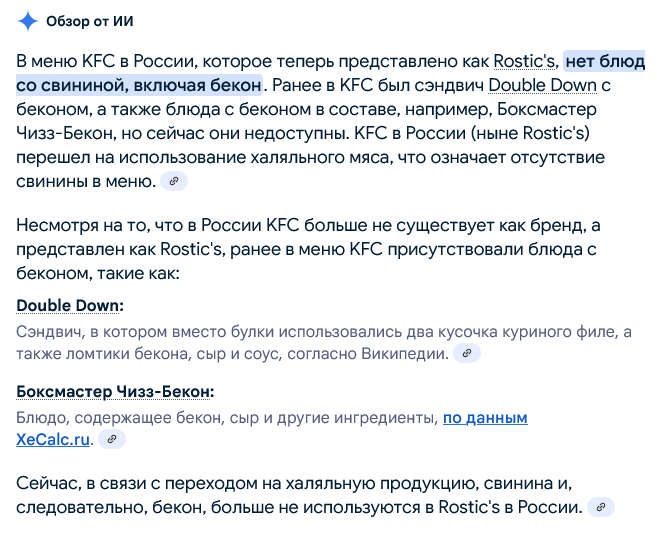Click underlined "Double Down" term in first paragraph
Screen dimensions: 659x536
tap(544, 85)
